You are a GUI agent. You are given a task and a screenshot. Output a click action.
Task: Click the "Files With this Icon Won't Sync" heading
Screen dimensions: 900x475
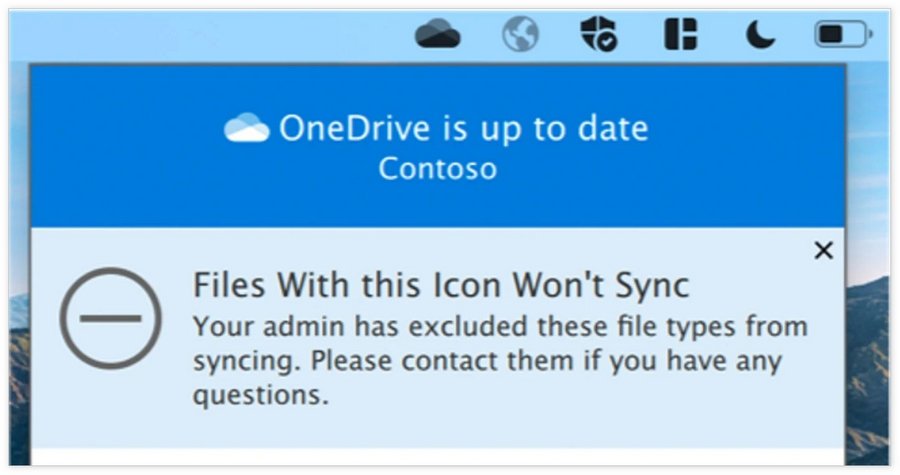pyautogui.click(x=440, y=285)
